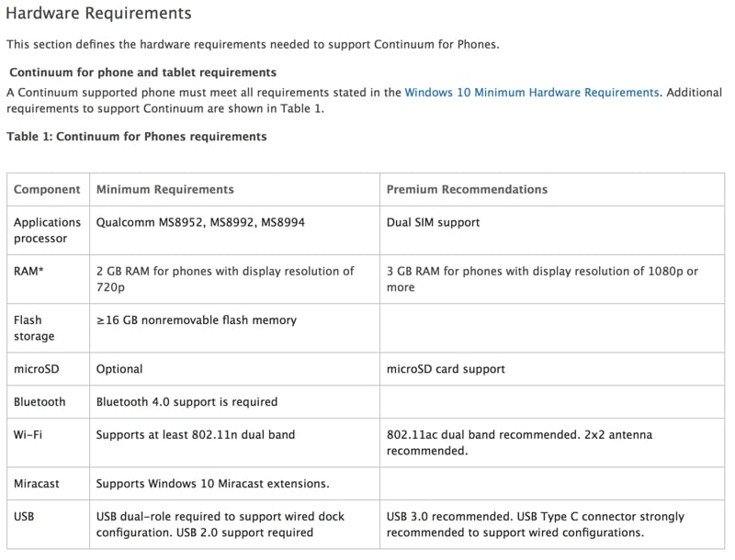This screenshot has height=560, width=735.
Task: Click the Supports Windows 10 Miracast extensions cell
Action: [x=212, y=483]
